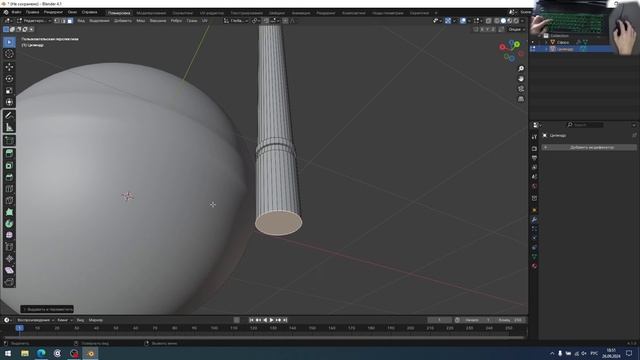Open the Modifiers wrench properties tab

click(534, 220)
